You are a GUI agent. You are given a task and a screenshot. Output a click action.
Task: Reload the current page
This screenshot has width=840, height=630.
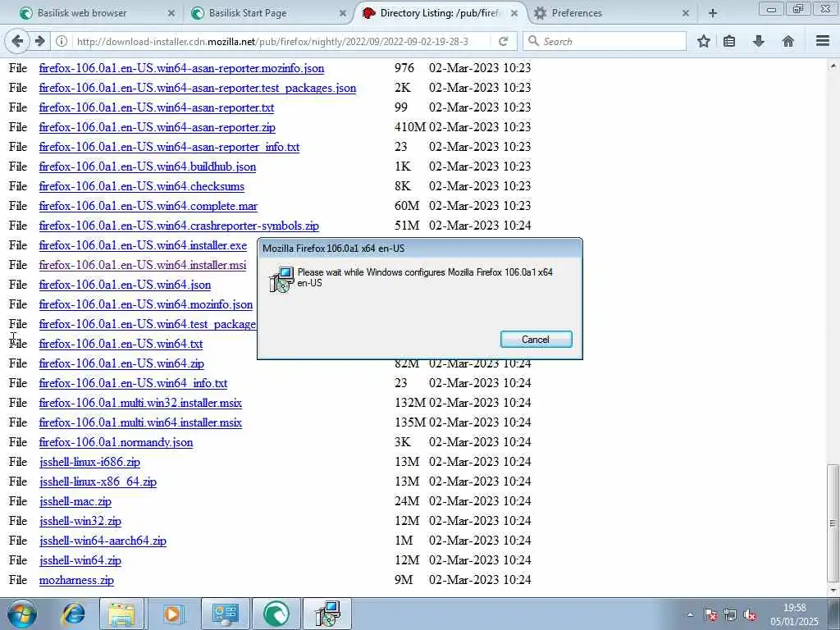coord(503,41)
